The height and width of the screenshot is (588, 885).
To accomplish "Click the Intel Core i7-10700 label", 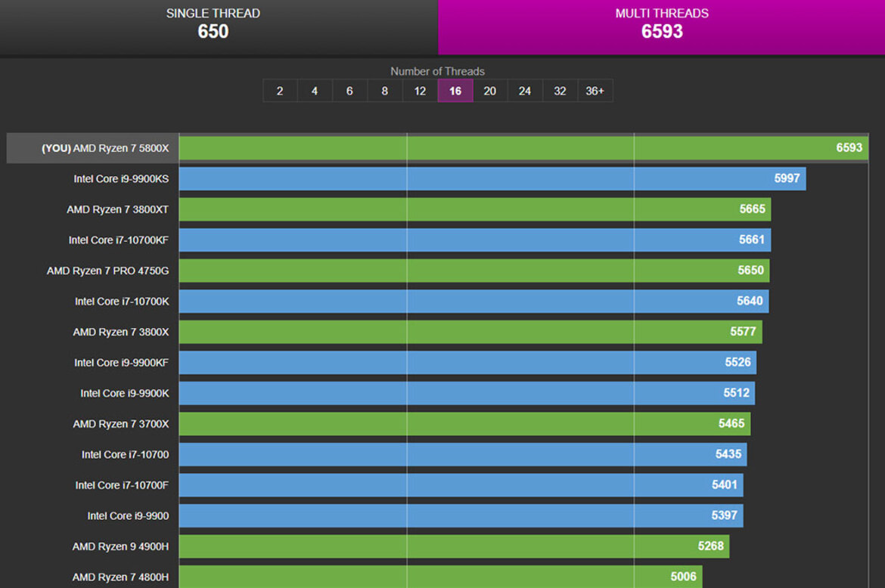I will point(126,454).
